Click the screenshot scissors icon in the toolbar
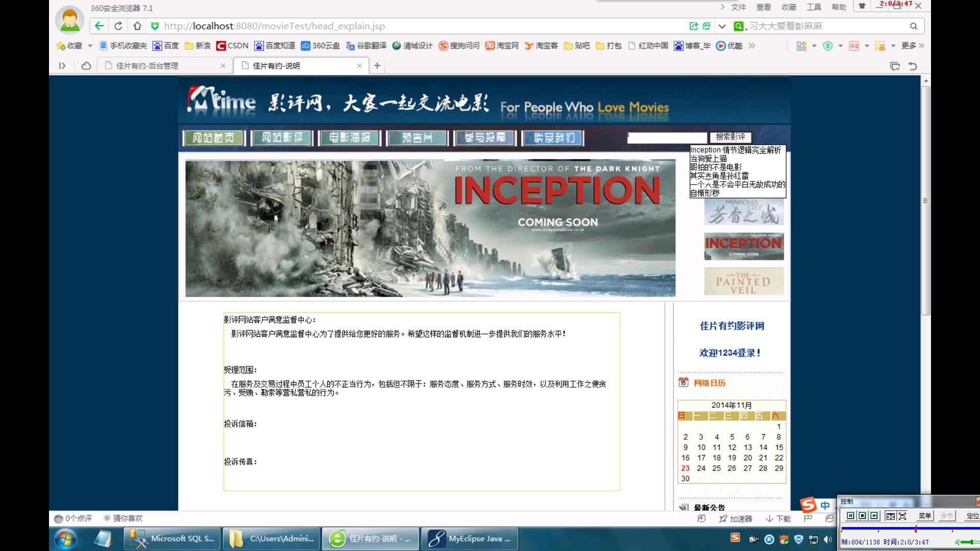 click(880, 46)
